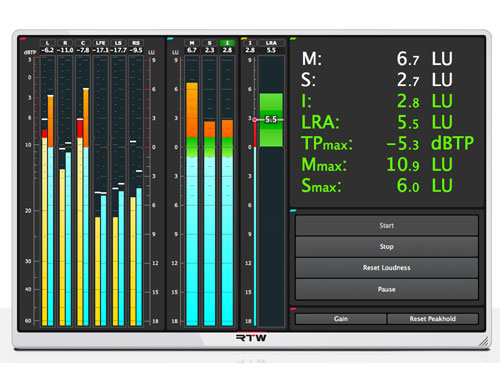Click the M momentary loudness label
The image size is (500, 375).
[x=192, y=43]
